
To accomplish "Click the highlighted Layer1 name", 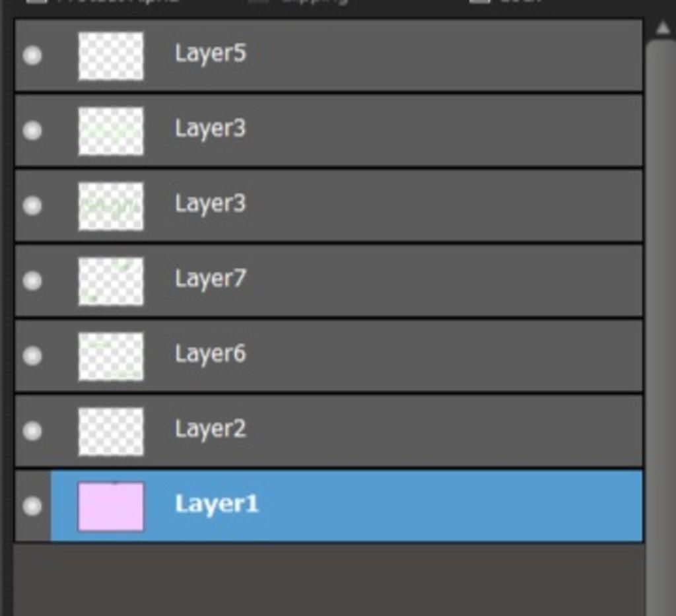I will 217,504.
